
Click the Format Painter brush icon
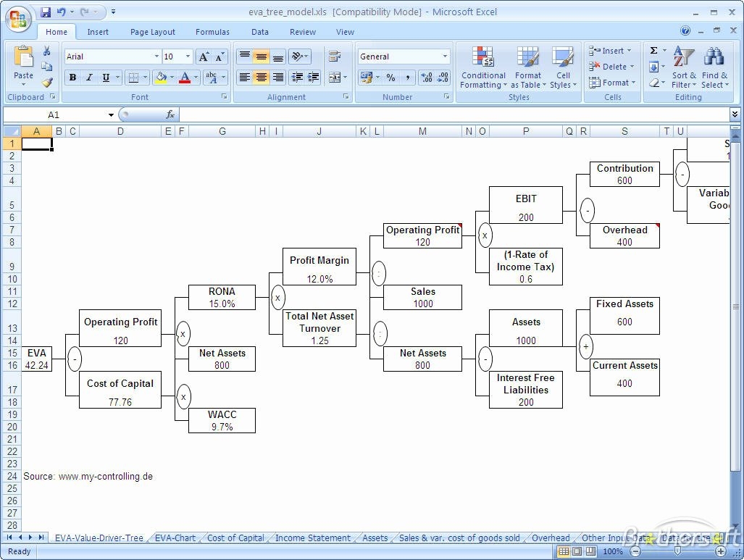coord(47,83)
